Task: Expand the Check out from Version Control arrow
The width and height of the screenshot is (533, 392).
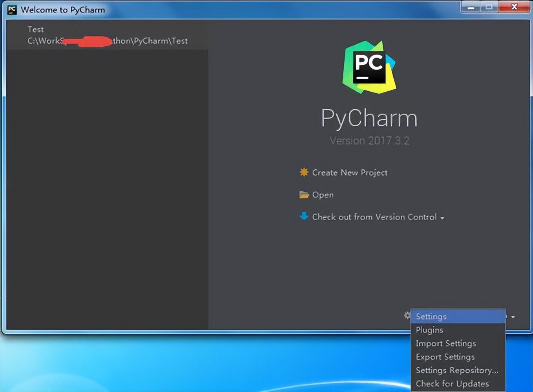Action: click(x=442, y=218)
